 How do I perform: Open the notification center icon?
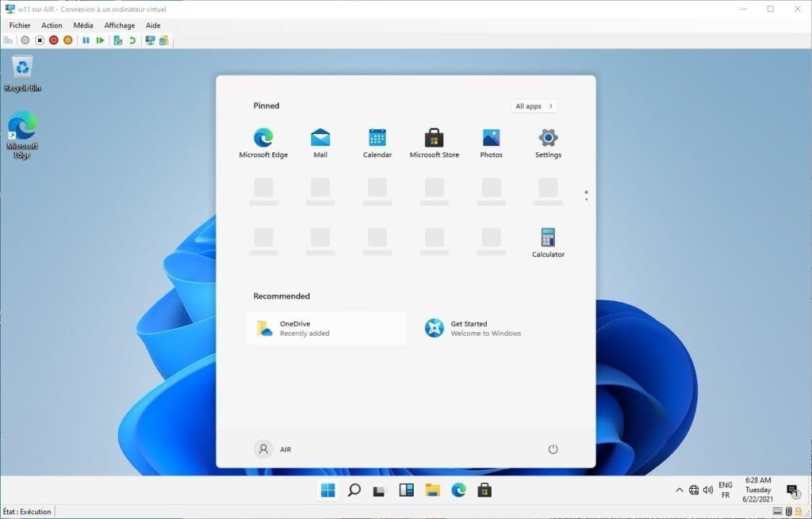click(x=792, y=490)
